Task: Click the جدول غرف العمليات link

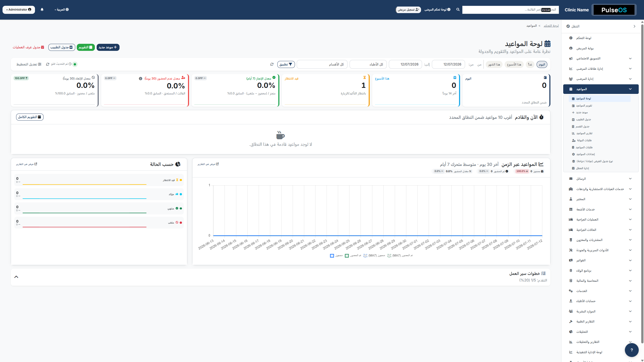Action: pos(28,47)
